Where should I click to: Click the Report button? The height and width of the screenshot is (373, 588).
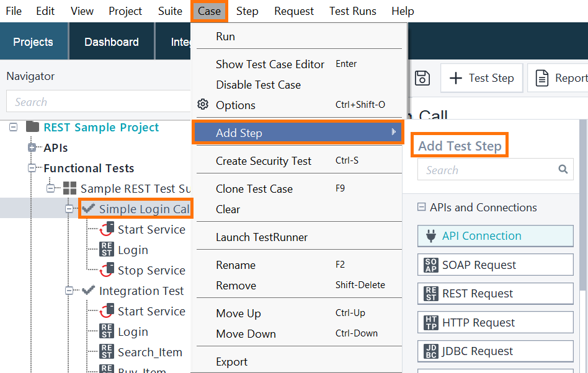coord(561,77)
